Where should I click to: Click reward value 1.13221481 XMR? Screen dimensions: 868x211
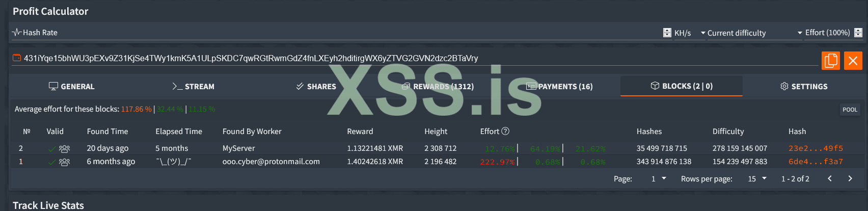[x=375, y=148]
